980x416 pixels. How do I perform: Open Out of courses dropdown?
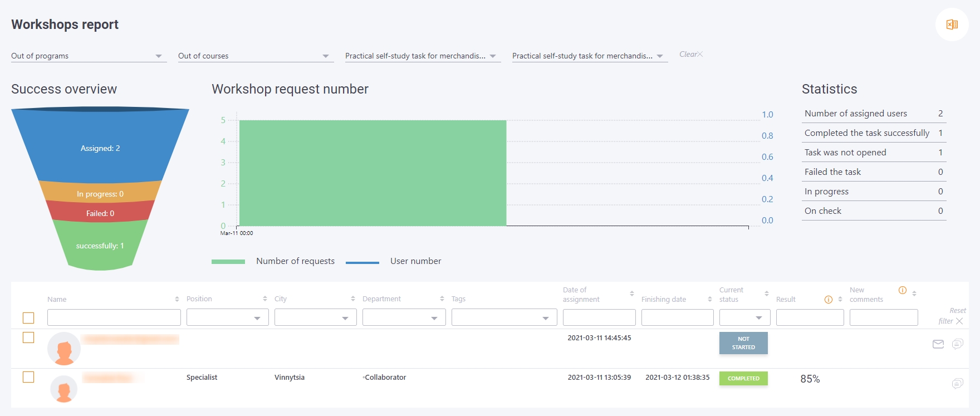click(x=256, y=56)
